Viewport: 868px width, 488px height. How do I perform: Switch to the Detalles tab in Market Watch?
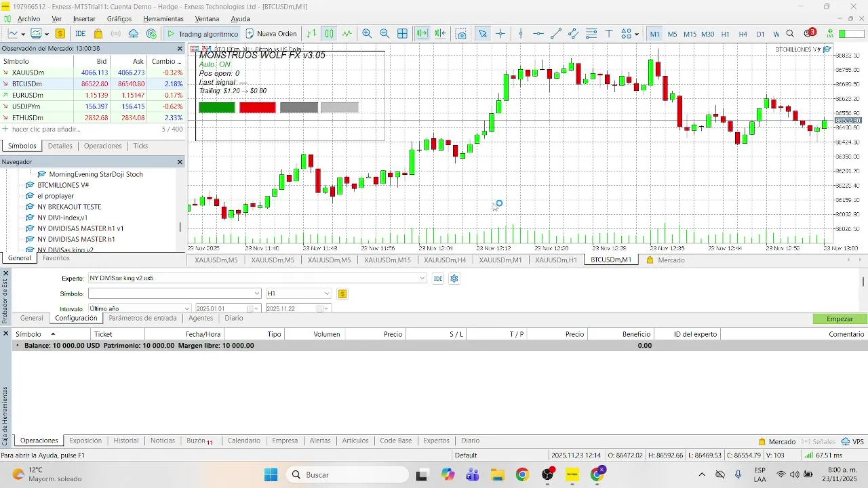[60, 146]
